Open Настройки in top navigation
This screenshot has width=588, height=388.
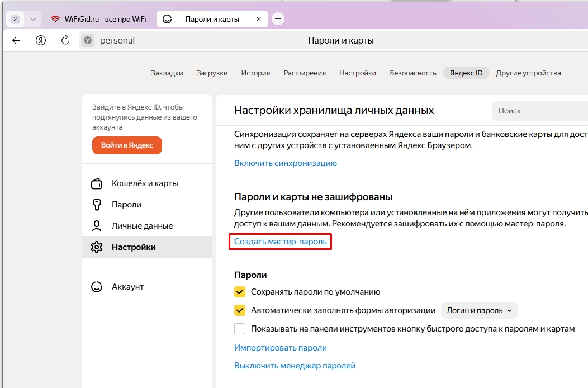click(358, 73)
